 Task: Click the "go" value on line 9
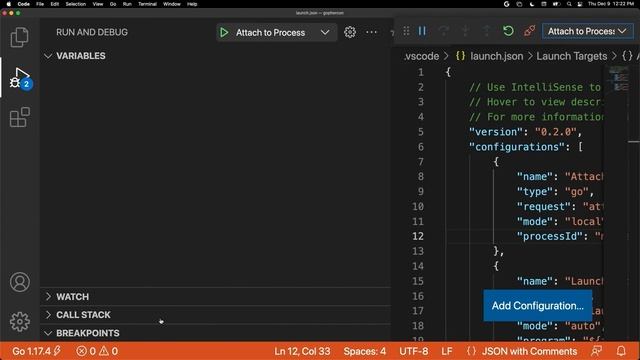tap(577, 191)
